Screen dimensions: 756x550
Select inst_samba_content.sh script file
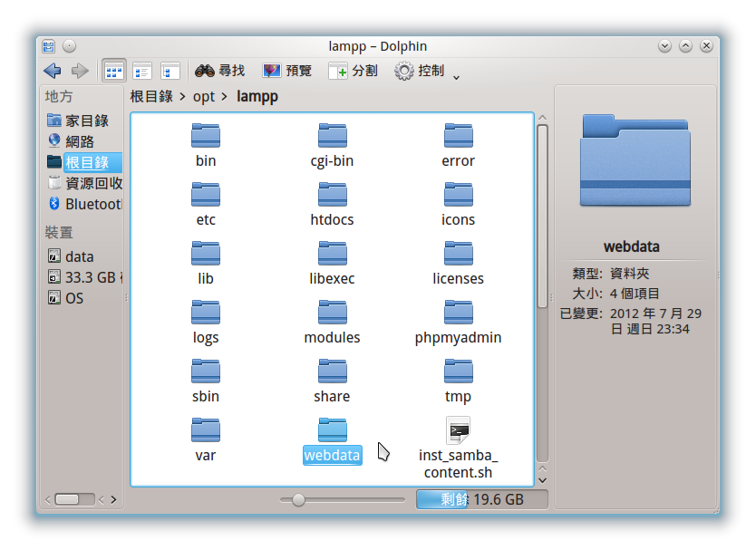click(458, 448)
